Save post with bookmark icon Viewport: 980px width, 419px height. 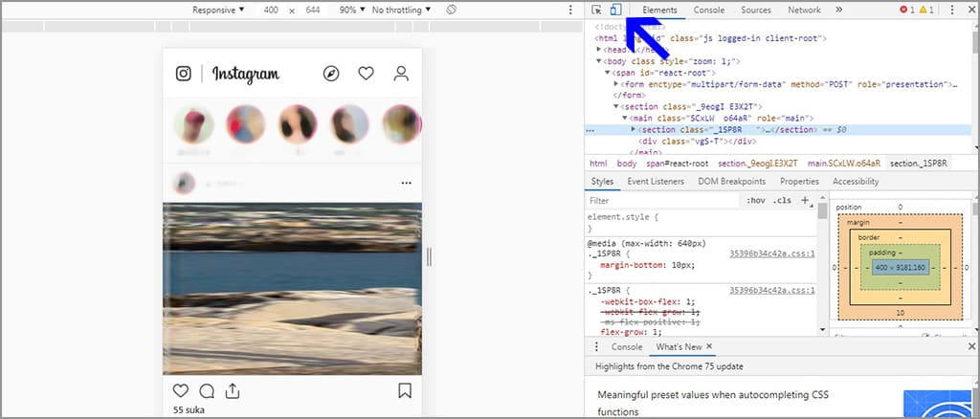(x=405, y=390)
